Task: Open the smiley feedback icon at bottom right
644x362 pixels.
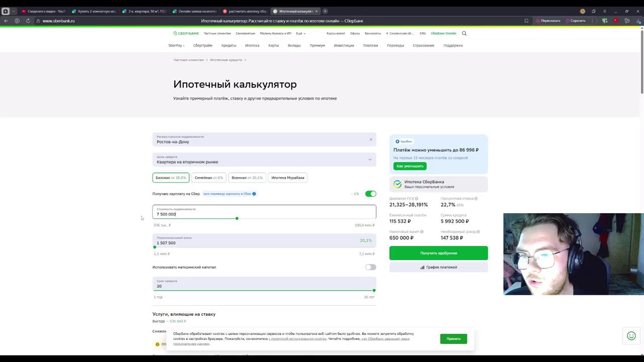Action: 631,336
